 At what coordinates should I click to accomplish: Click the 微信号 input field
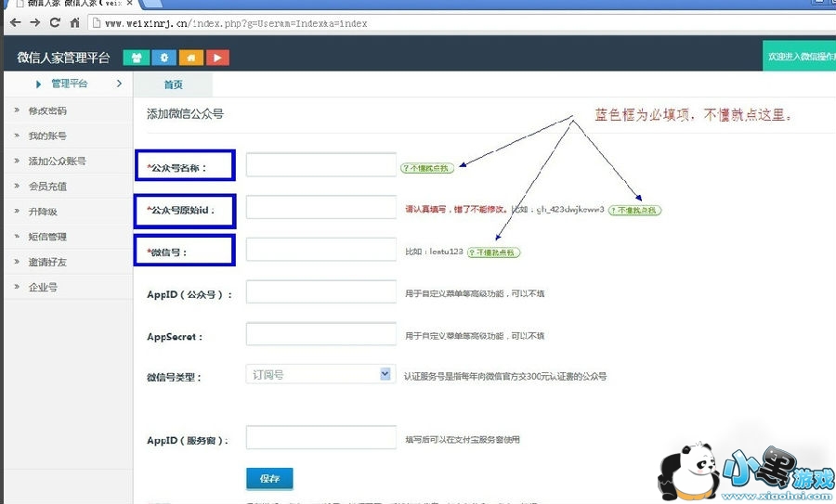point(321,250)
